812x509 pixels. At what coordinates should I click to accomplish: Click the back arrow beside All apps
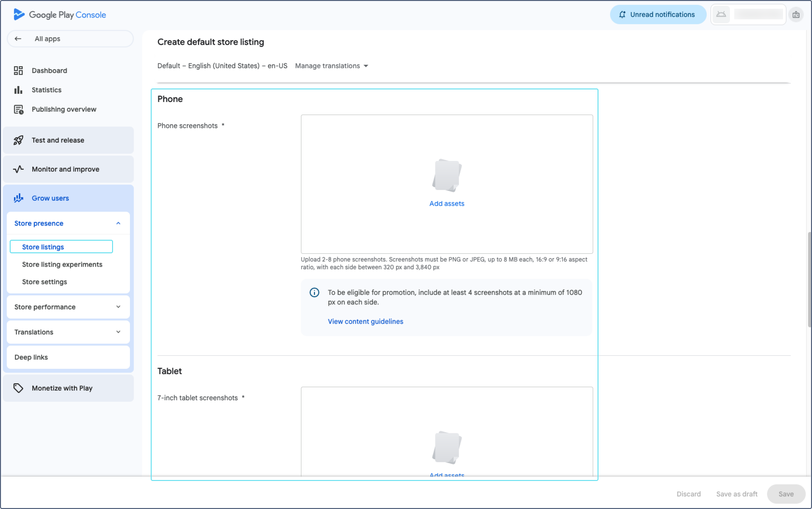tap(18, 39)
